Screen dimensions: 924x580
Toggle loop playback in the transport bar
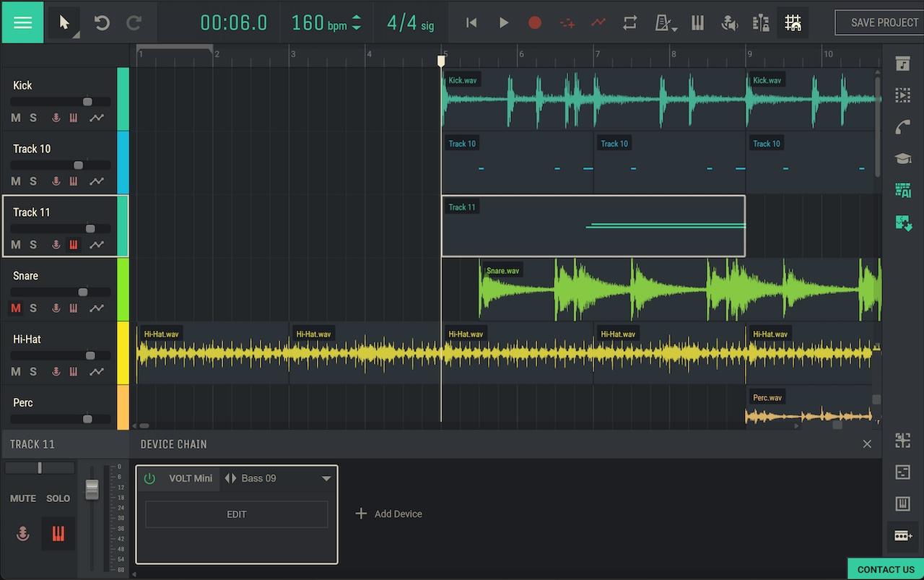629,22
